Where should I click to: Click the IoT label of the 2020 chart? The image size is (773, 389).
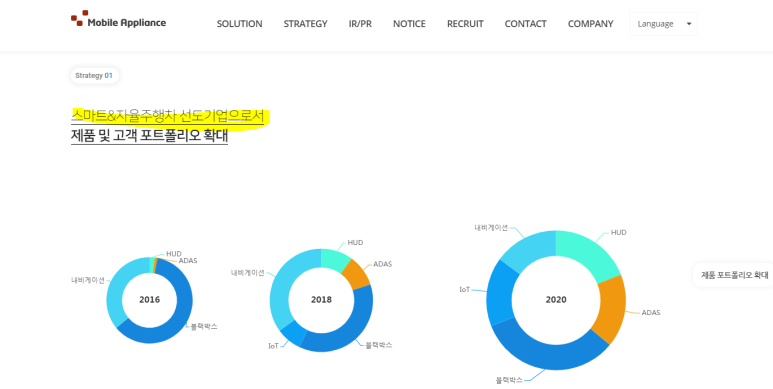pos(464,289)
